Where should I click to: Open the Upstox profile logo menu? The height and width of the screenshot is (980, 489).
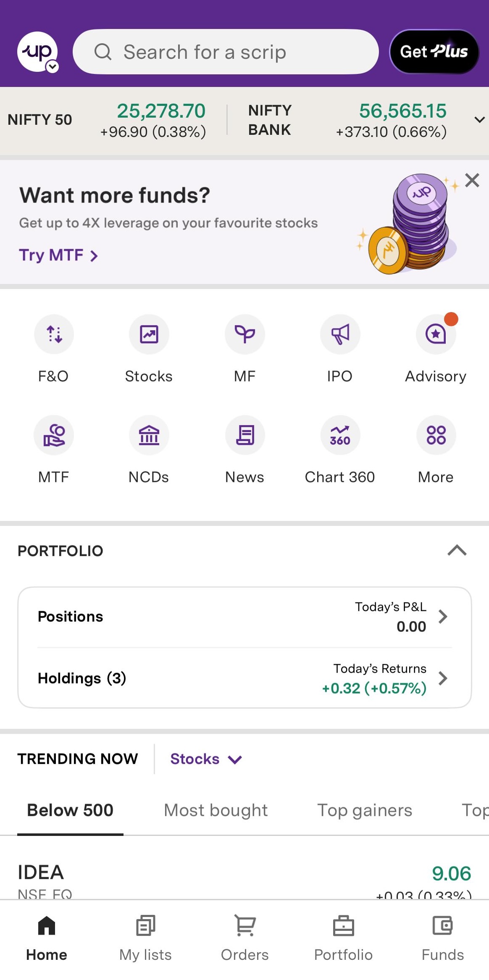(37, 52)
